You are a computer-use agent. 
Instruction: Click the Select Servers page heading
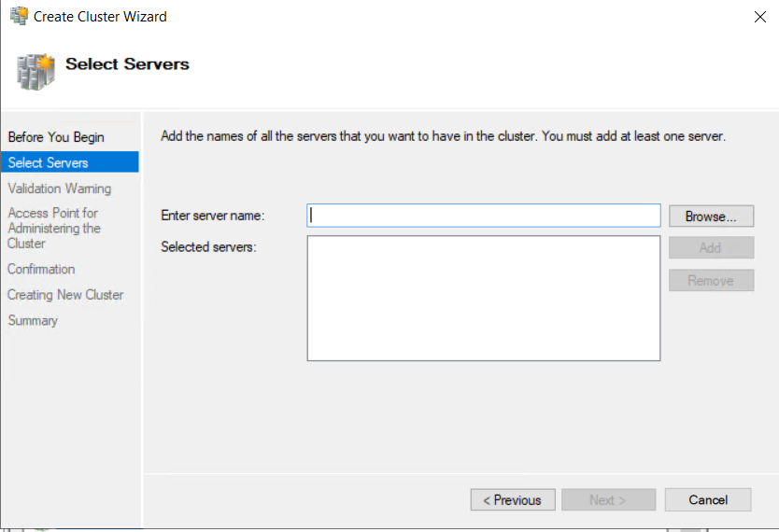coord(127,64)
